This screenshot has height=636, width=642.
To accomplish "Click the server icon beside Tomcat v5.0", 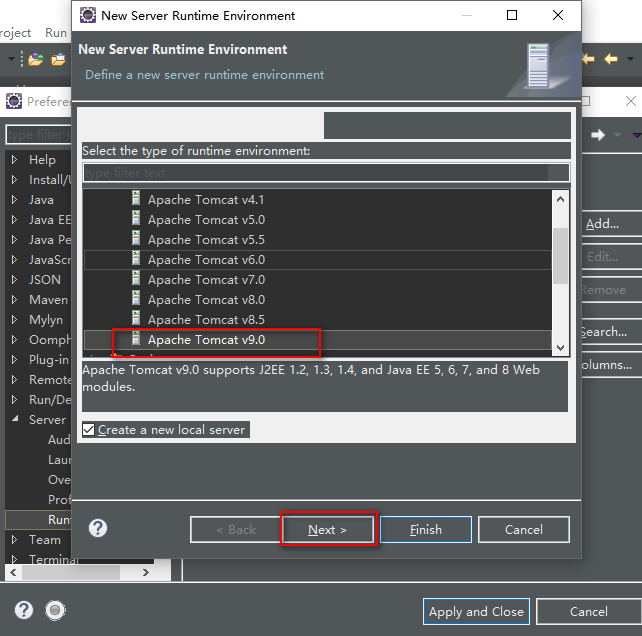I will point(136,218).
